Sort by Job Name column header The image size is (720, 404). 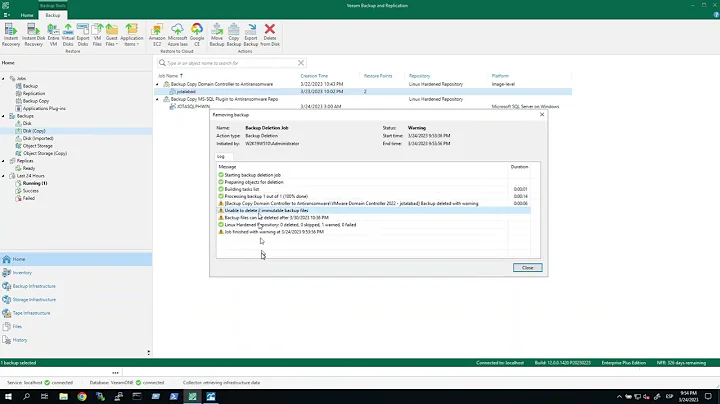tap(168, 76)
